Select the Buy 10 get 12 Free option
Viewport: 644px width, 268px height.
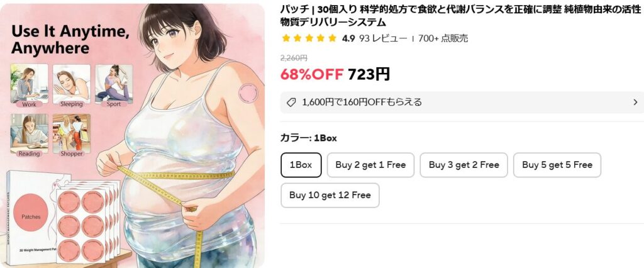click(330, 195)
